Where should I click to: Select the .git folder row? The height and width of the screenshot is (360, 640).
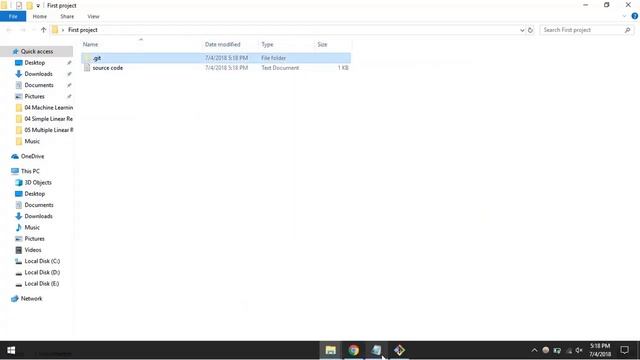[x=216, y=58]
